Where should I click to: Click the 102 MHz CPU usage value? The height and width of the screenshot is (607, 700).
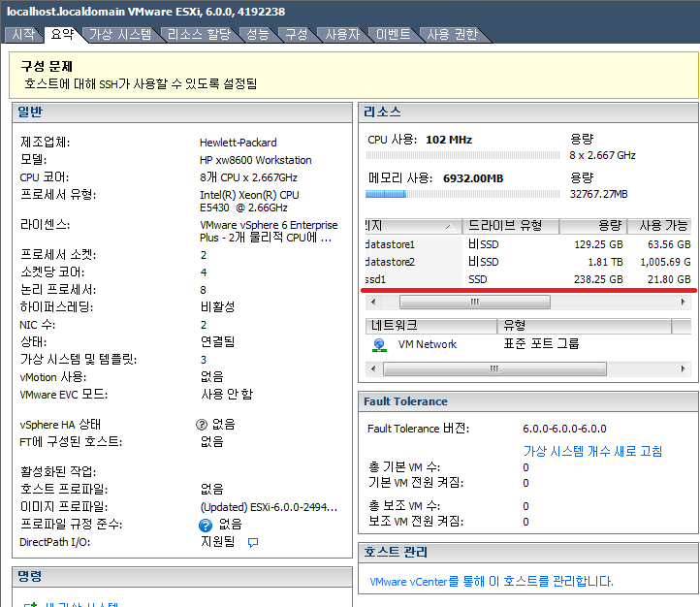[449, 140]
